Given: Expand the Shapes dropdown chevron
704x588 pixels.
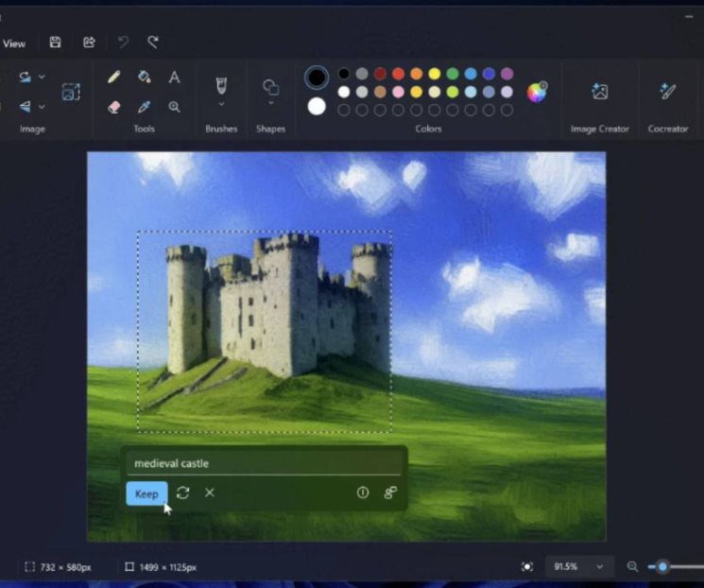Looking at the screenshot, I should [x=271, y=103].
